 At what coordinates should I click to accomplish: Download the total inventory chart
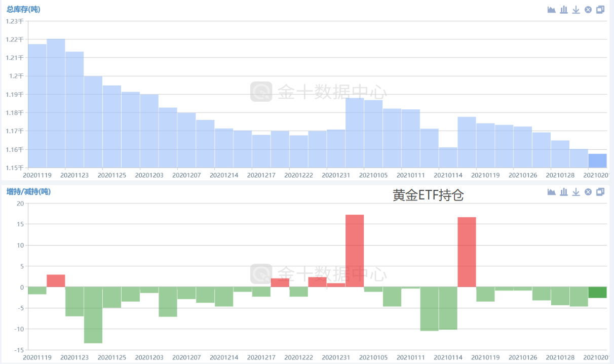pyautogui.click(x=576, y=10)
